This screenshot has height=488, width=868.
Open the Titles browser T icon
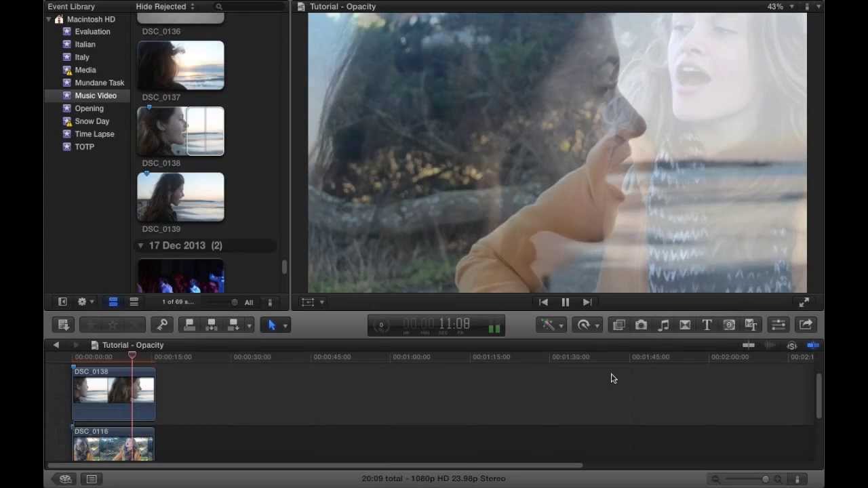(x=707, y=325)
